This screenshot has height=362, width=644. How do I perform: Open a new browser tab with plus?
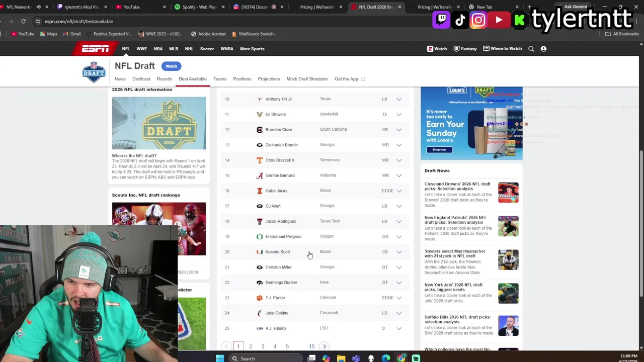[x=529, y=7]
